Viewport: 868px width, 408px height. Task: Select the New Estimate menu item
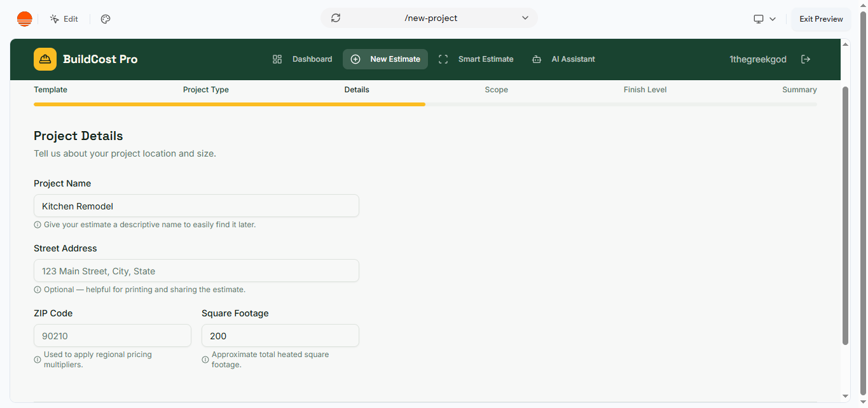click(x=385, y=59)
